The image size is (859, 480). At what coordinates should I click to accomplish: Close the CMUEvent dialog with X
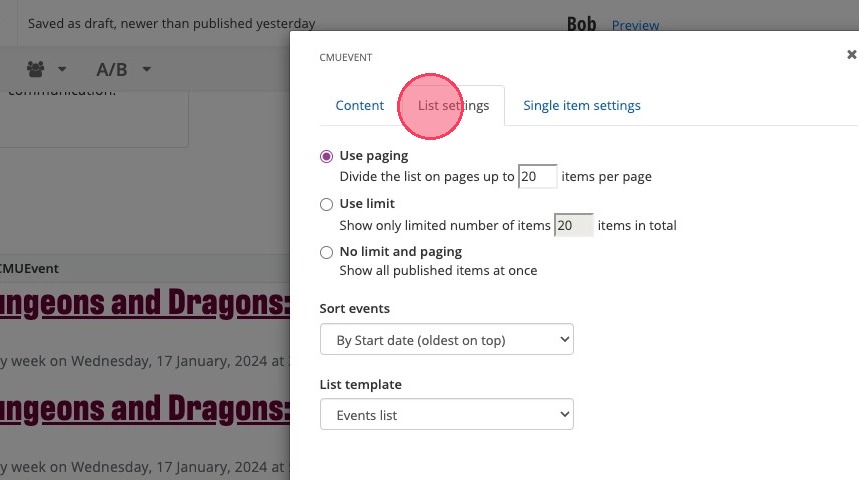coord(851,56)
